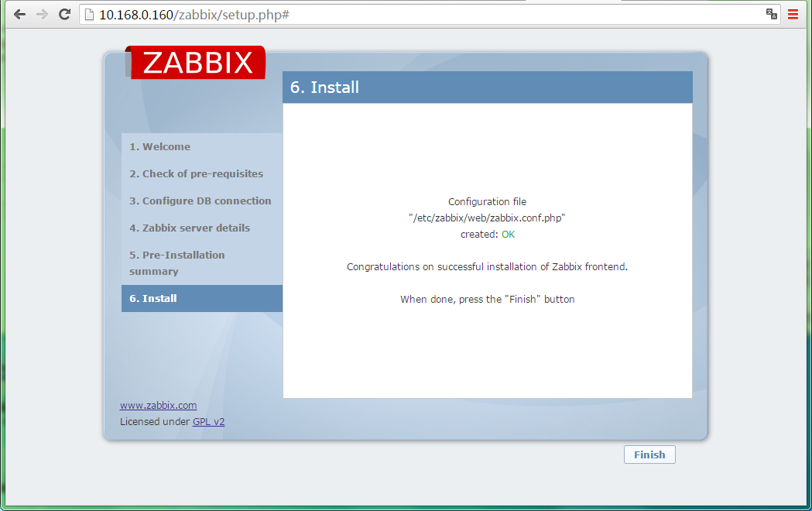Image resolution: width=812 pixels, height=511 pixels.
Task: Click the 'Licensed under' text
Action: click(155, 421)
